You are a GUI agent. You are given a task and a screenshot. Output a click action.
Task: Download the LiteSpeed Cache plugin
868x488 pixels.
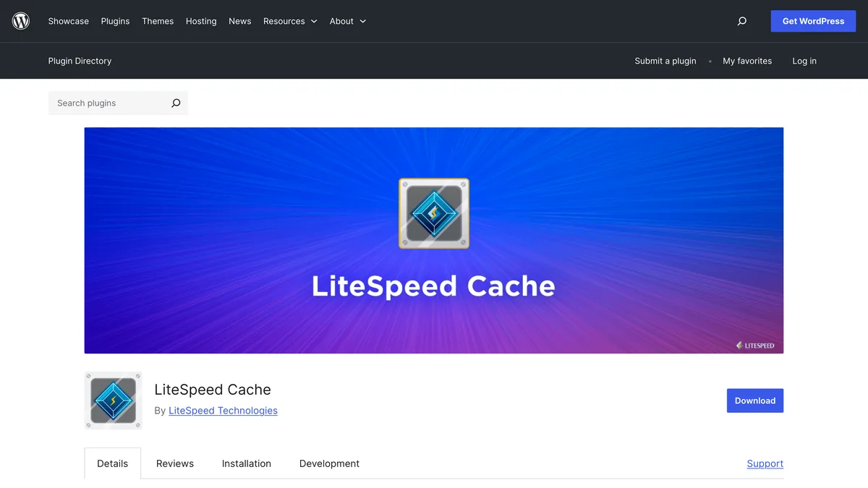755,401
